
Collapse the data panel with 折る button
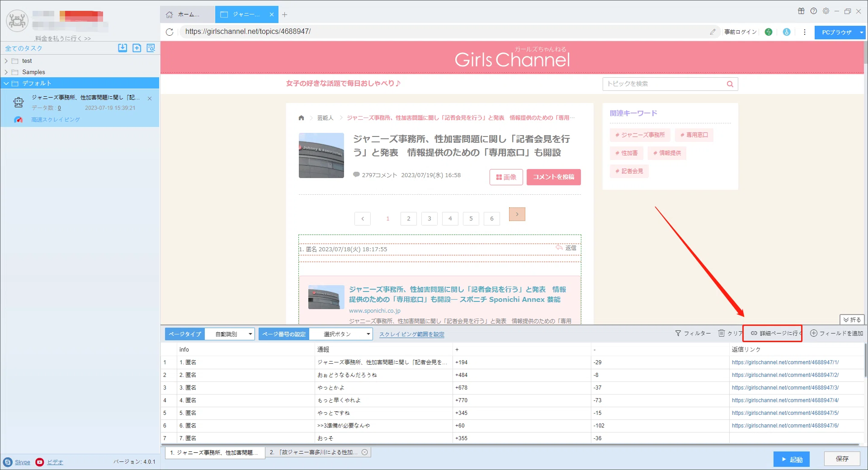click(852, 320)
